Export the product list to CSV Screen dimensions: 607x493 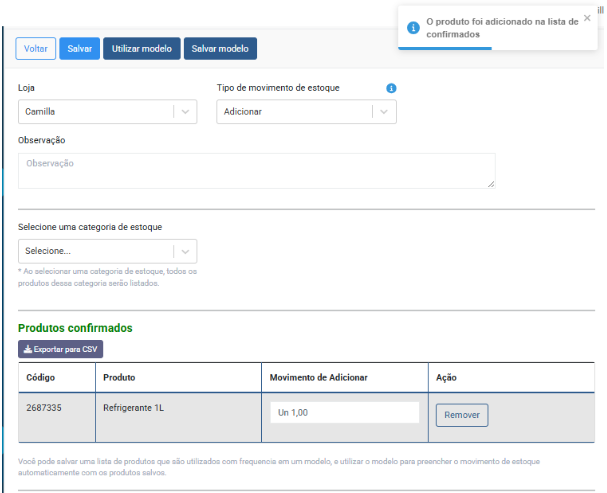[x=61, y=349]
